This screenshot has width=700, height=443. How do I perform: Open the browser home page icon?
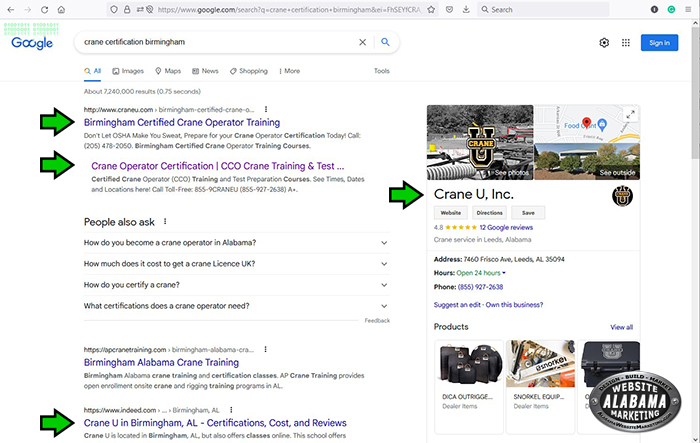tap(61, 9)
